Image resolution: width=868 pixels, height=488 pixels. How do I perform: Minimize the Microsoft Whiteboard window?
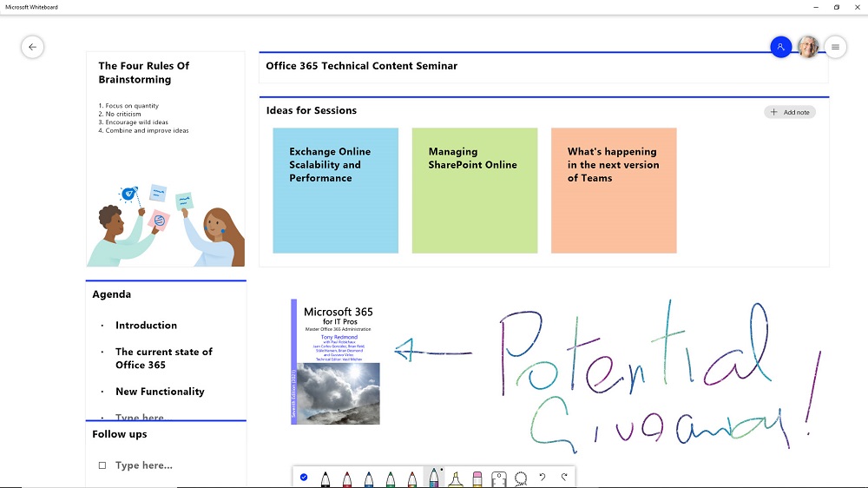[x=816, y=7]
